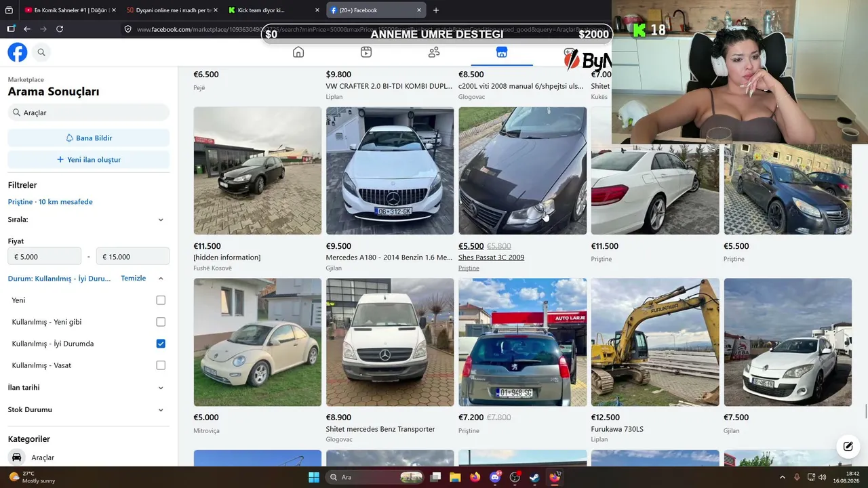Click the Facebook search magnifier icon
868x488 pixels.
(41, 52)
